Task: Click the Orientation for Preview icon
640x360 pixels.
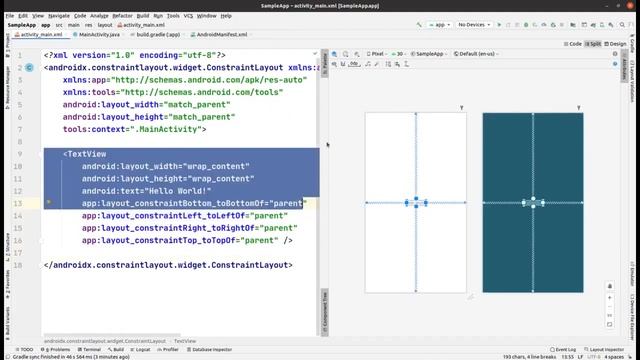Action: pos(346,54)
